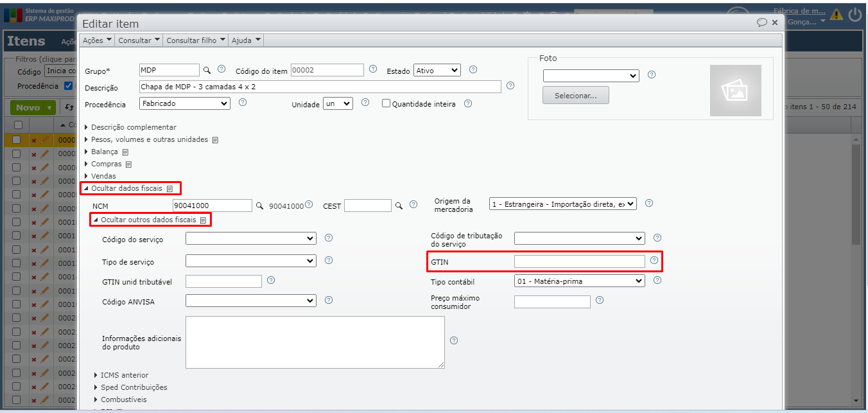The image size is (868, 413).
Task: Click the yellow warning triangle icon
Action: [x=837, y=13]
